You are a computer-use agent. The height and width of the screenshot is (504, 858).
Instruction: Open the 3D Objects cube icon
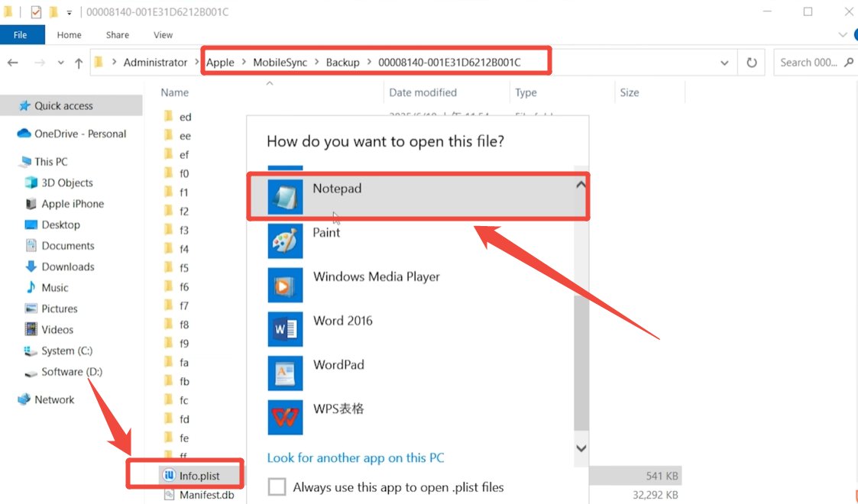(x=31, y=183)
